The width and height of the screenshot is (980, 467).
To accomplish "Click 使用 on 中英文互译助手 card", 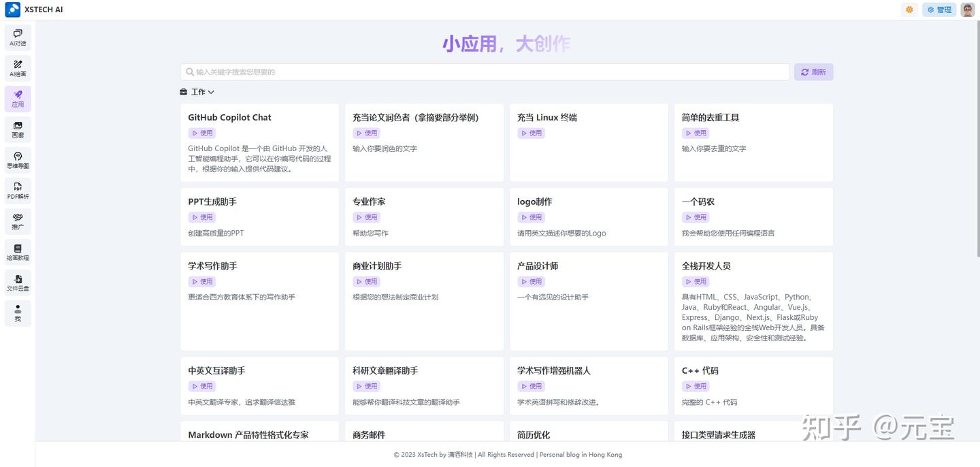I will tap(202, 387).
